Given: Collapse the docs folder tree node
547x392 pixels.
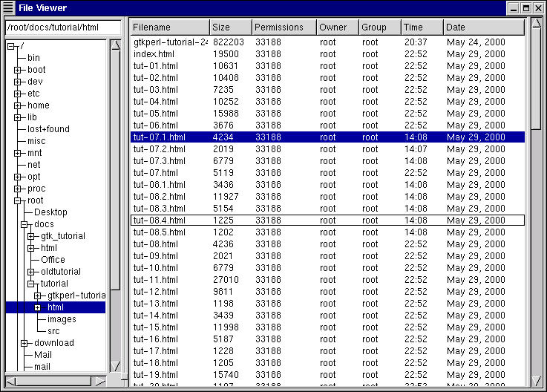Looking at the screenshot, I should click(24, 224).
